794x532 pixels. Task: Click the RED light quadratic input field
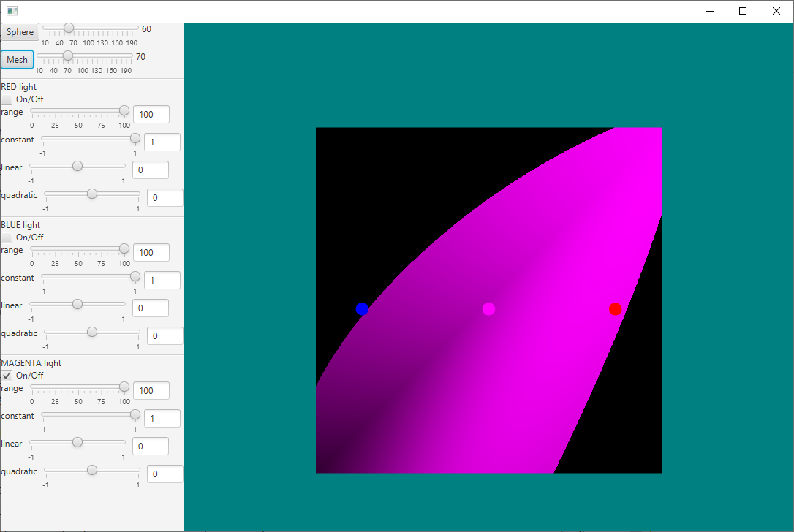click(165, 198)
